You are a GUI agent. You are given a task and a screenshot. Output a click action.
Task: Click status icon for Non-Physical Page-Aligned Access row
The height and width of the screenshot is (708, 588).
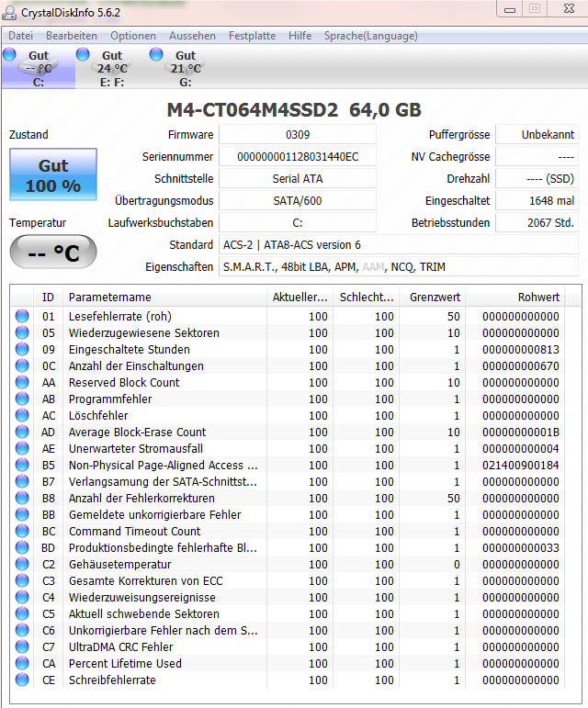[x=22, y=465]
